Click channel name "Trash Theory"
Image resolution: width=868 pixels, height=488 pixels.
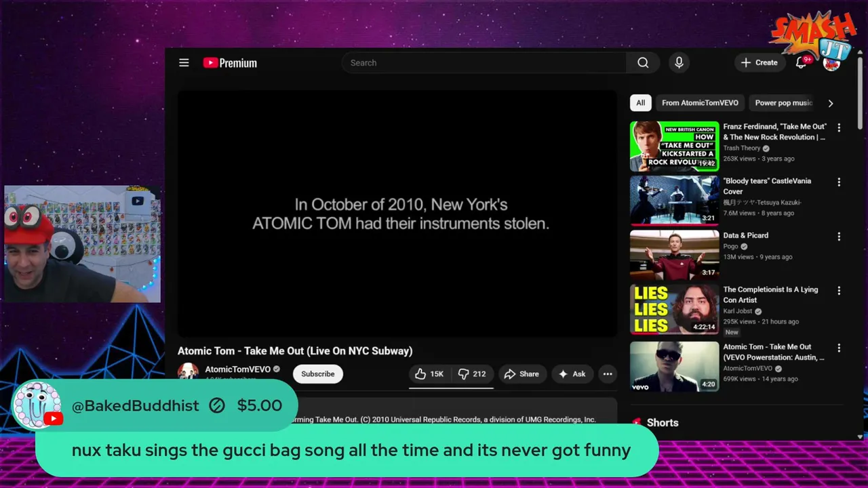[x=742, y=148]
